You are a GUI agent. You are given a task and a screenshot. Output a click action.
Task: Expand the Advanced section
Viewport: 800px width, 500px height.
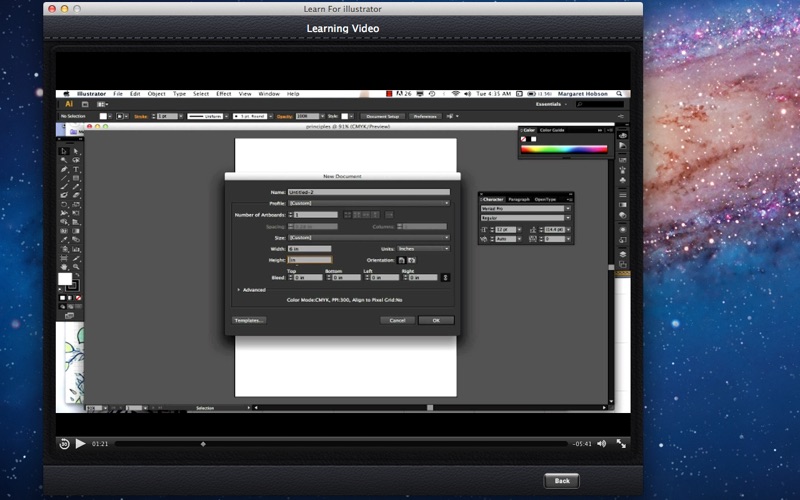coord(239,290)
